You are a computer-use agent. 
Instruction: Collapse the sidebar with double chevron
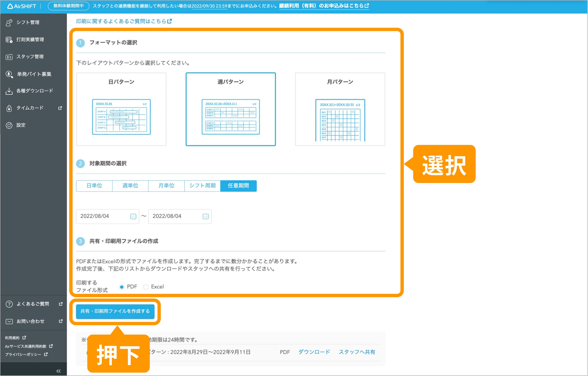coord(58,371)
